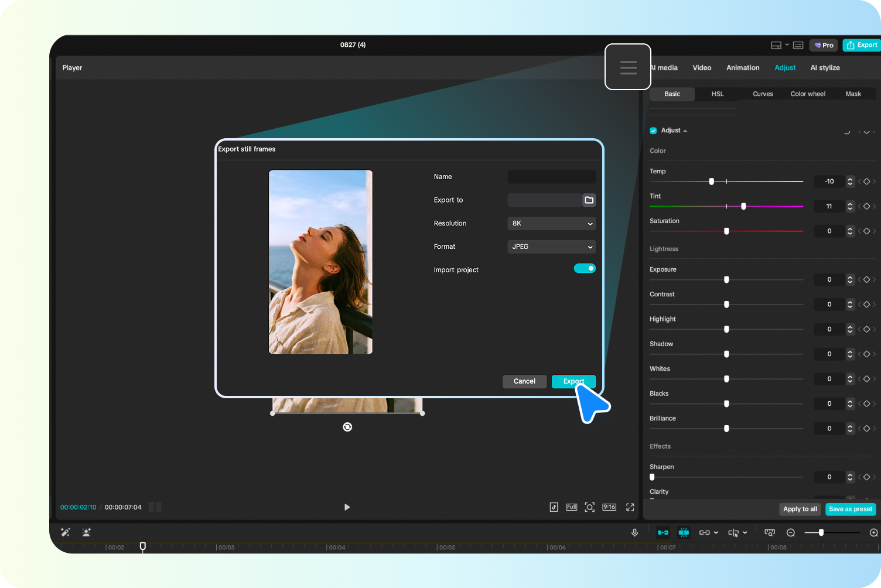Click Cancel in the export dialog

[x=524, y=381]
